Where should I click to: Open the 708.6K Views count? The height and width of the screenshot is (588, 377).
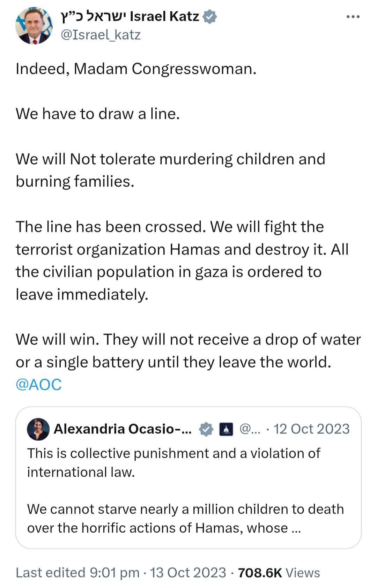[279, 573]
